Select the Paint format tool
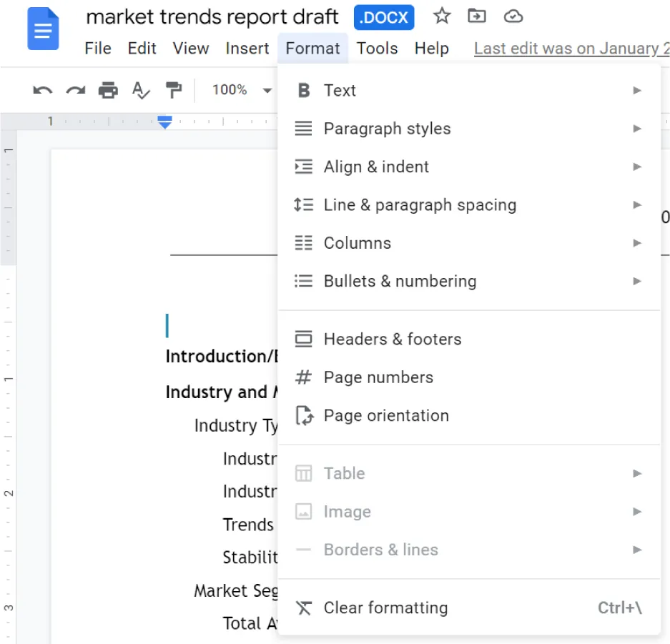Viewport: 670px width, 644px height. coord(174,90)
